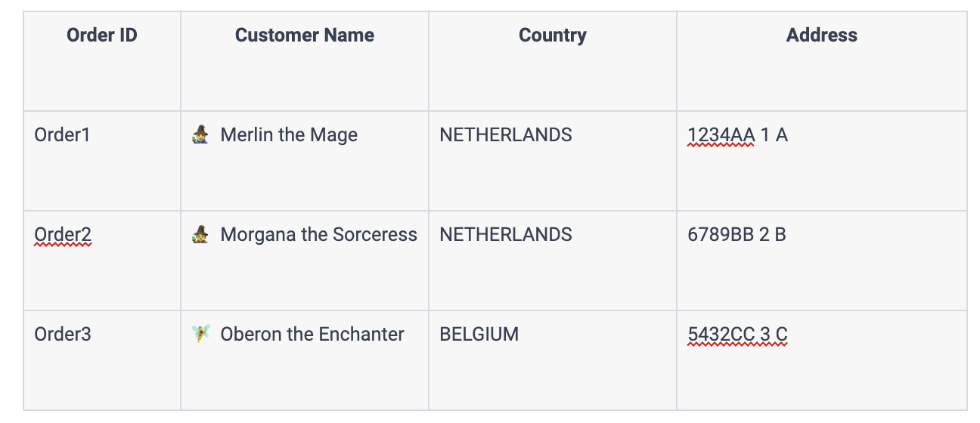
Task: Click the underlined address 5432CC 3 C
Action: coord(738,335)
